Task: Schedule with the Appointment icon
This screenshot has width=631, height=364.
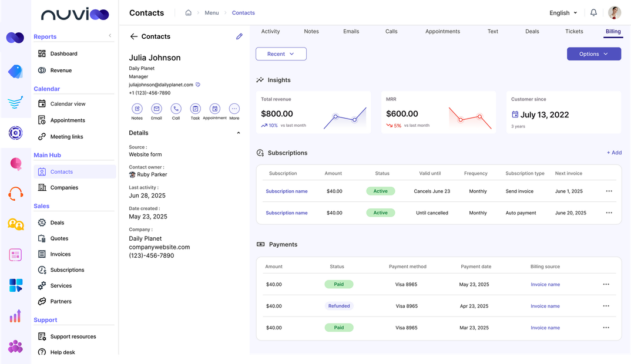Action: coord(214,109)
